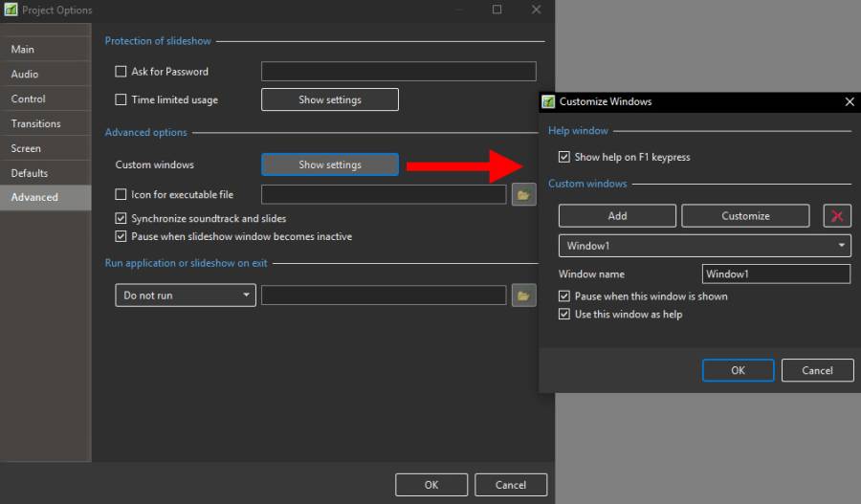Click folder browse icon for exit application
This screenshot has width=861, height=504.
click(523, 296)
